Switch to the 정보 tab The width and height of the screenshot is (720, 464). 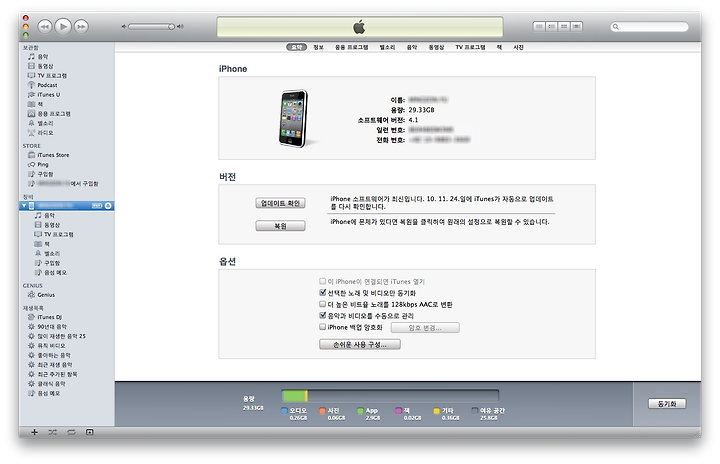[319, 47]
